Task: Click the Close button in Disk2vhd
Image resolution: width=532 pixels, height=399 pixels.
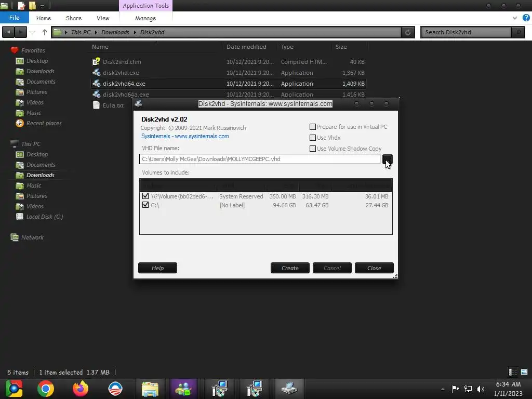Action: click(374, 268)
